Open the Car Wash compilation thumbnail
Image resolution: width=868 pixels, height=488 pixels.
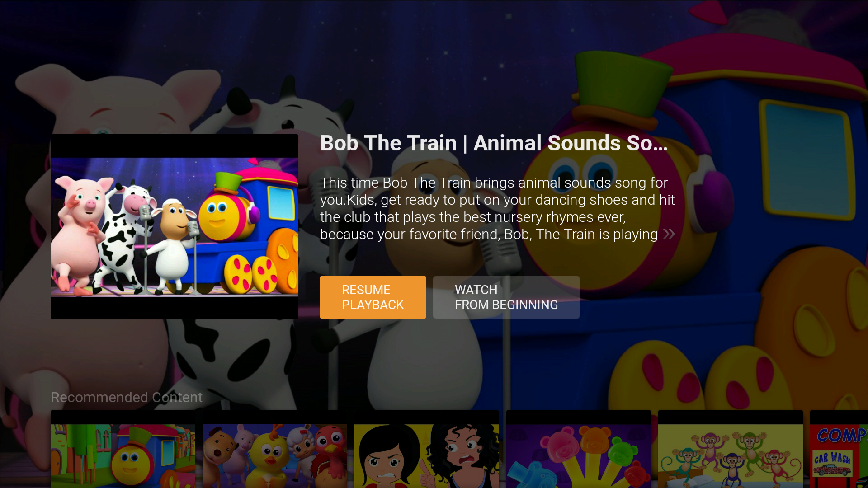tap(839, 449)
